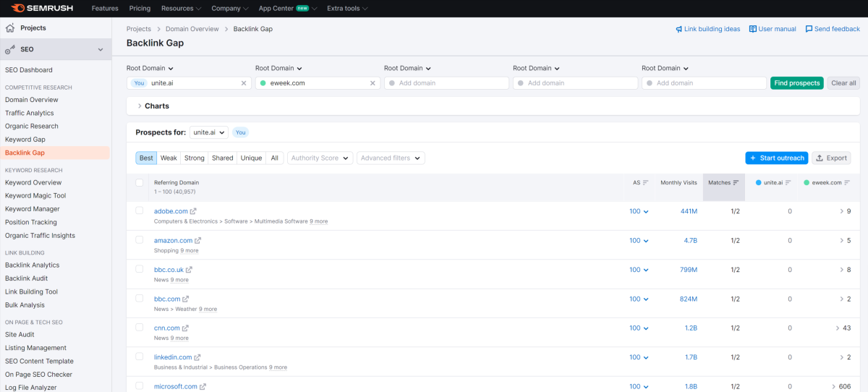868x392 pixels.
Task: Select the Unique prospects tab
Action: (x=251, y=158)
